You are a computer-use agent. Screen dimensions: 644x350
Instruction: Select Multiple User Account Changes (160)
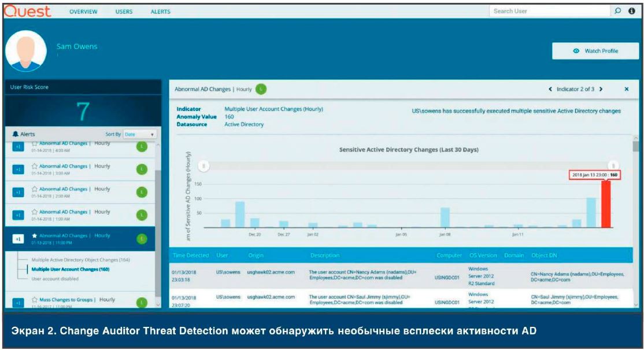[70, 269]
